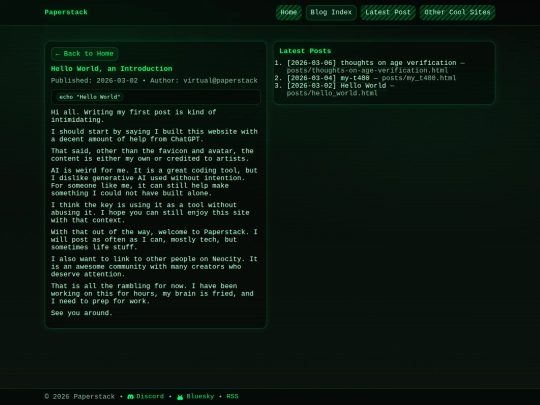The image size is (540, 405).
Task: Click the echo "Hello World" code snippet
Action: 90,97
